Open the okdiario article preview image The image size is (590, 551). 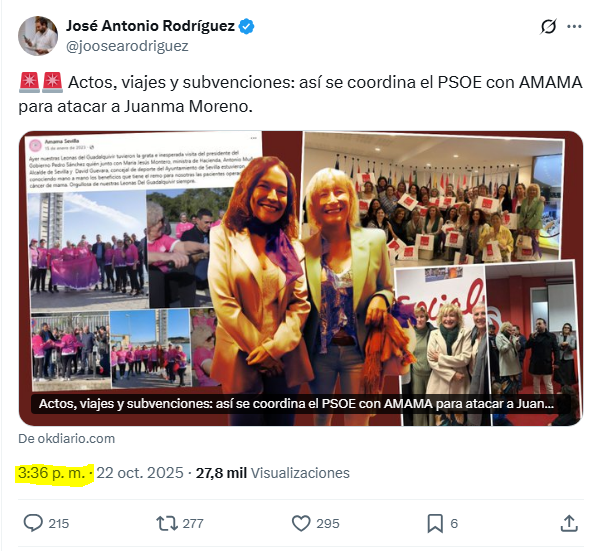pos(301,279)
